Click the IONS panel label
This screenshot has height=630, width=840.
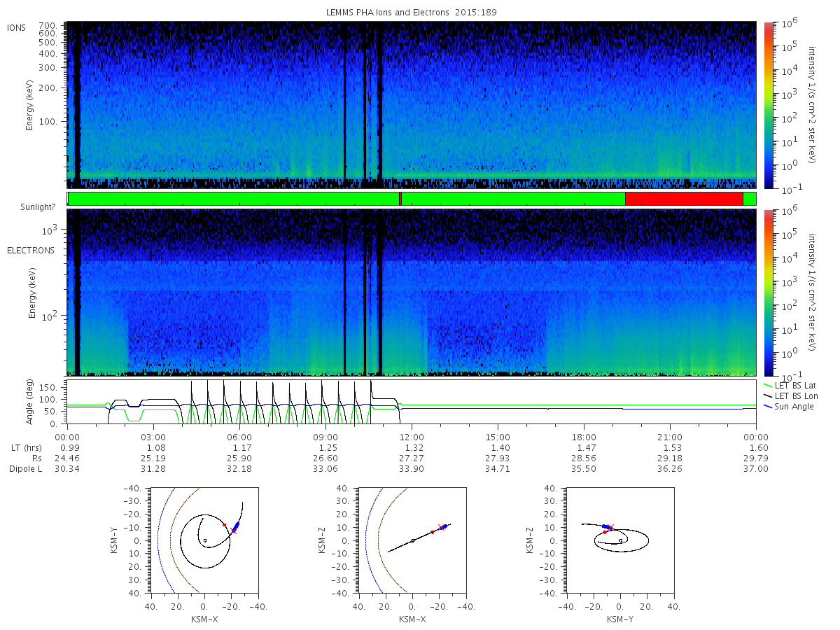(17, 28)
